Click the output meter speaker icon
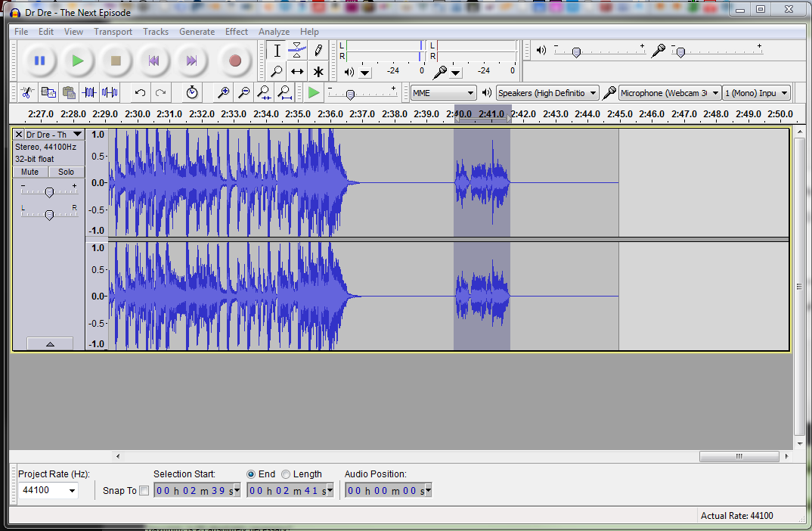Viewport: 812px width, 531px height. (349, 72)
